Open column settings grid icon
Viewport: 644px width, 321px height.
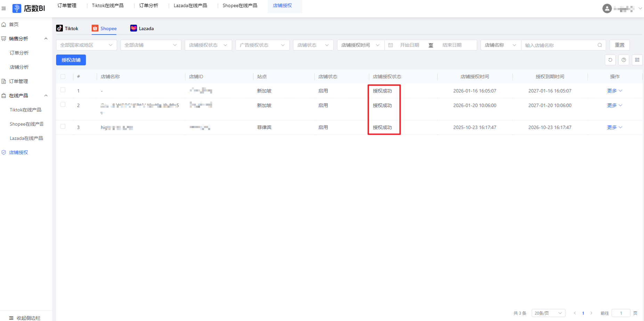(637, 60)
